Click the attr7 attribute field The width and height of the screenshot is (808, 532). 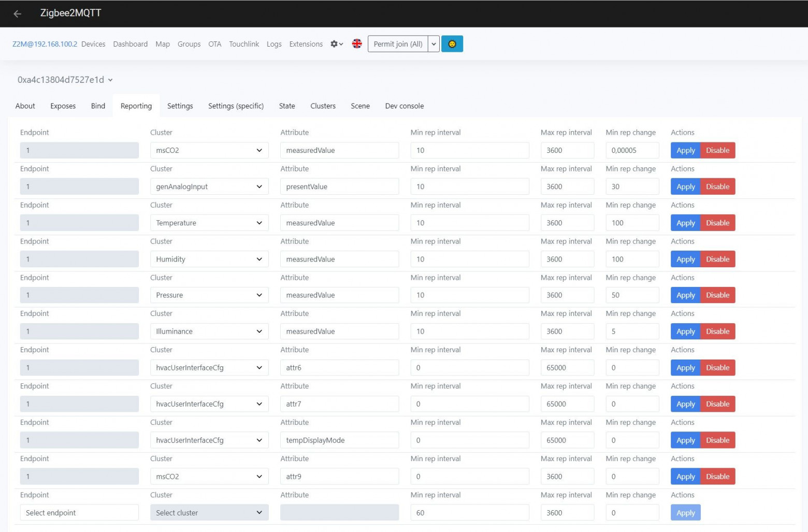(339, 404)
